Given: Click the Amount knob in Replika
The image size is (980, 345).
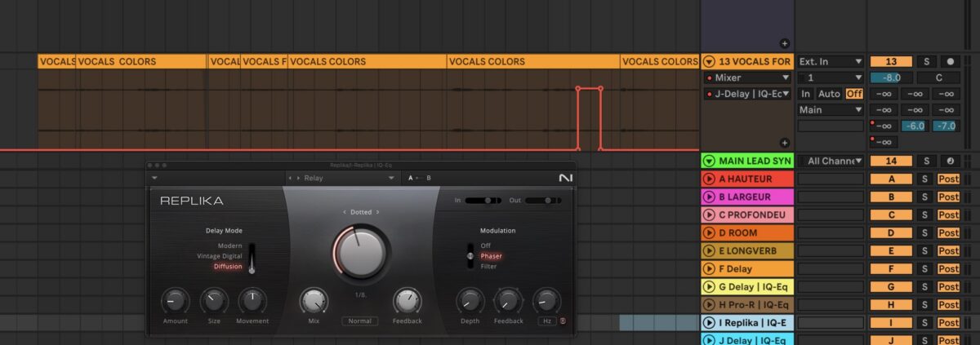Looking at the screenshot, I should coord(175,301).
